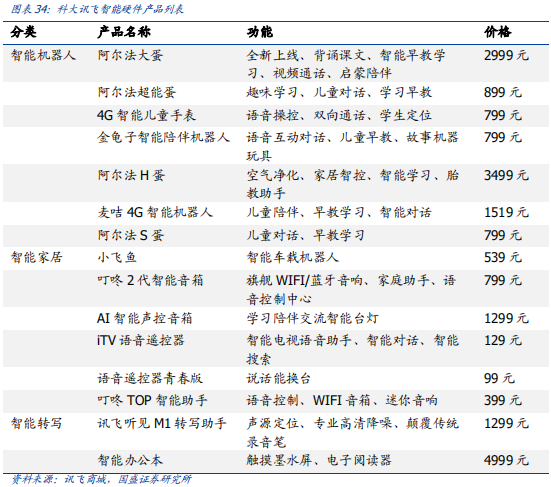551x487 pixels.
Task: Click the price 129元
Action: pyautogui.click(x=503, y=340)
